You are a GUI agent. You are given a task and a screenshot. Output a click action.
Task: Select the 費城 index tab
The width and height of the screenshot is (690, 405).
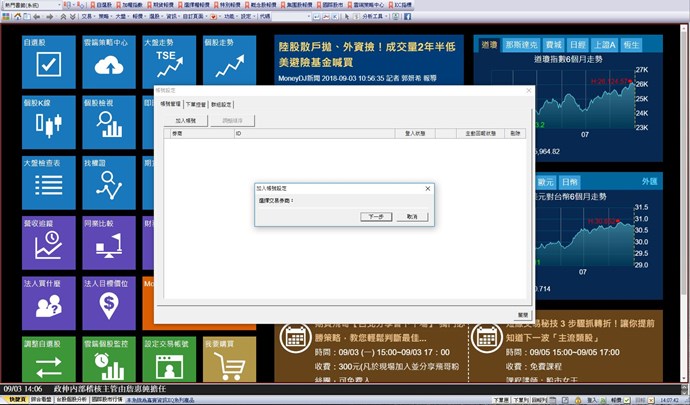point(553,45)
